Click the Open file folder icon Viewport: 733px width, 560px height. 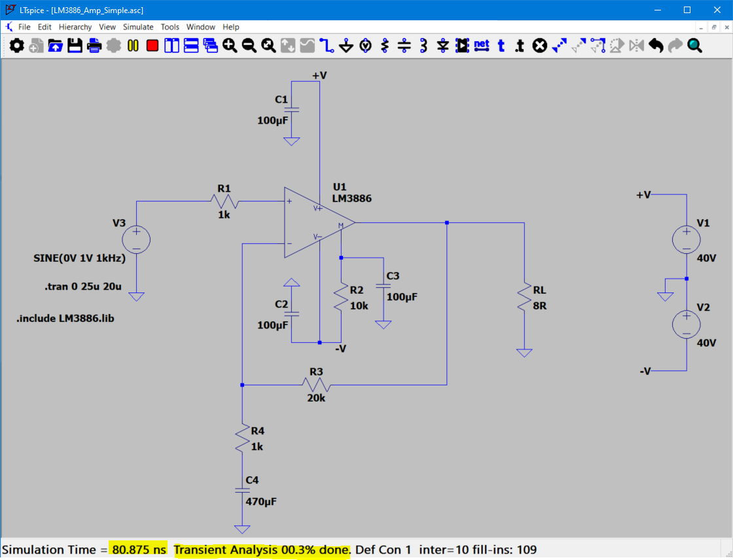point(55,45)
